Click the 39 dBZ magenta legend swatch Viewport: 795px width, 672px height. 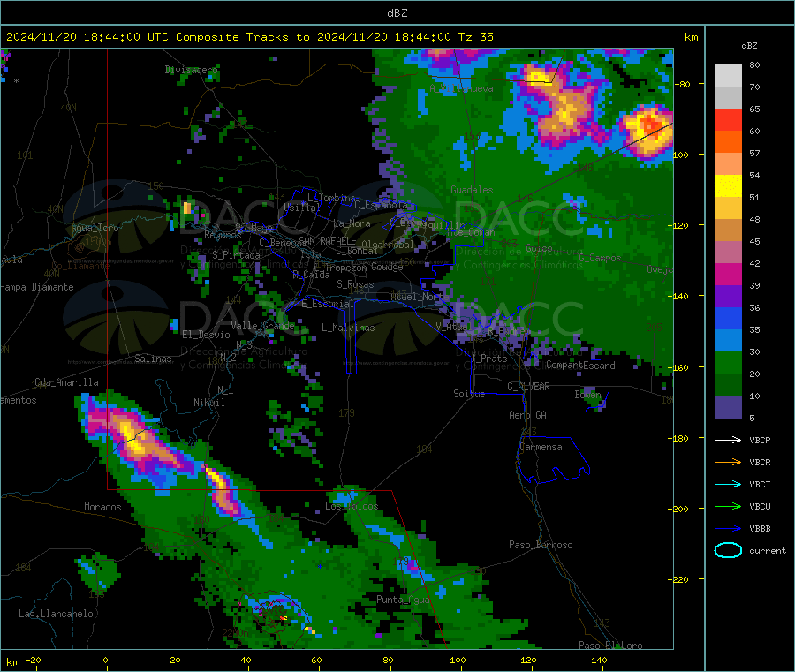[728, 274]
